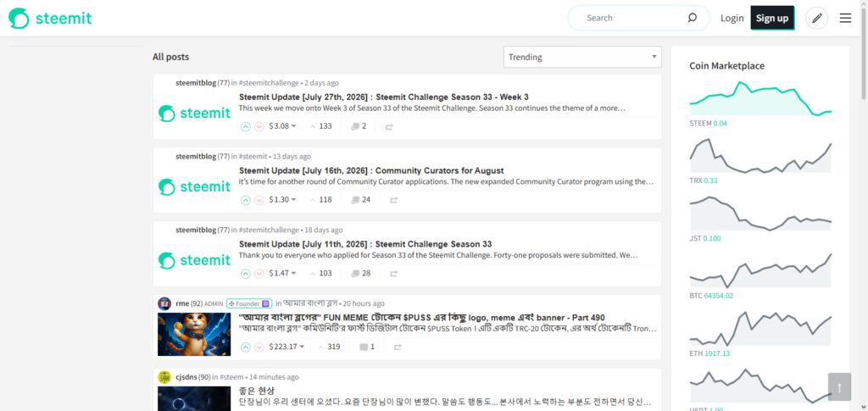The image size is (868, 411).
Task: Click the '20 hours ago' timestamp
Action: pyautogui.click(x=364, y=303)
